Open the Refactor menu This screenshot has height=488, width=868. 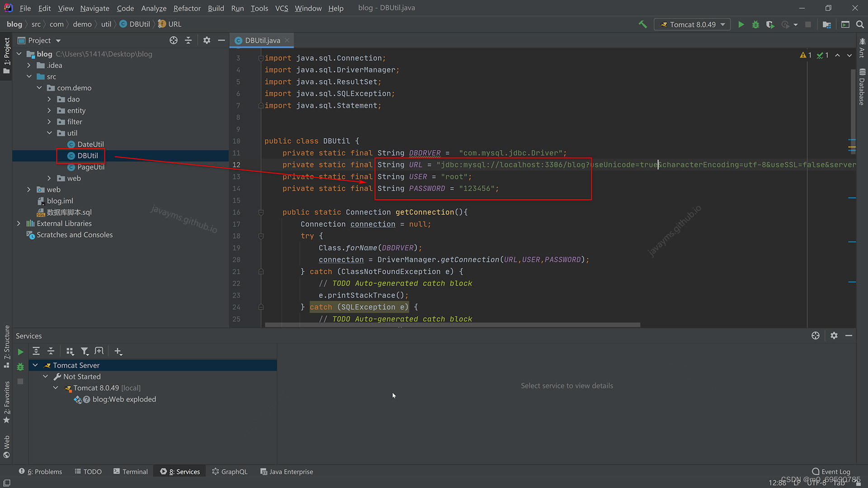point(187,8)
